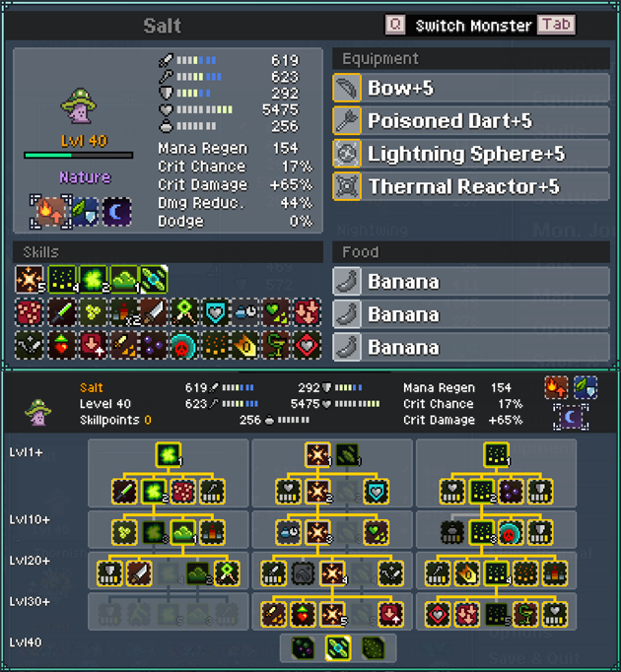Select the third Banana food slot
The image size is (621, 672).
pyautogui.click(x=471, y=347)
